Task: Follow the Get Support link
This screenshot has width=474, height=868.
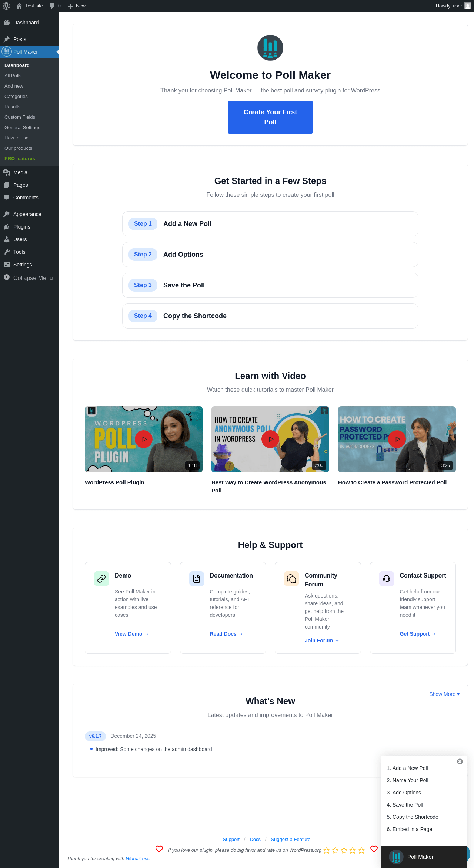Action: point(418,634)
